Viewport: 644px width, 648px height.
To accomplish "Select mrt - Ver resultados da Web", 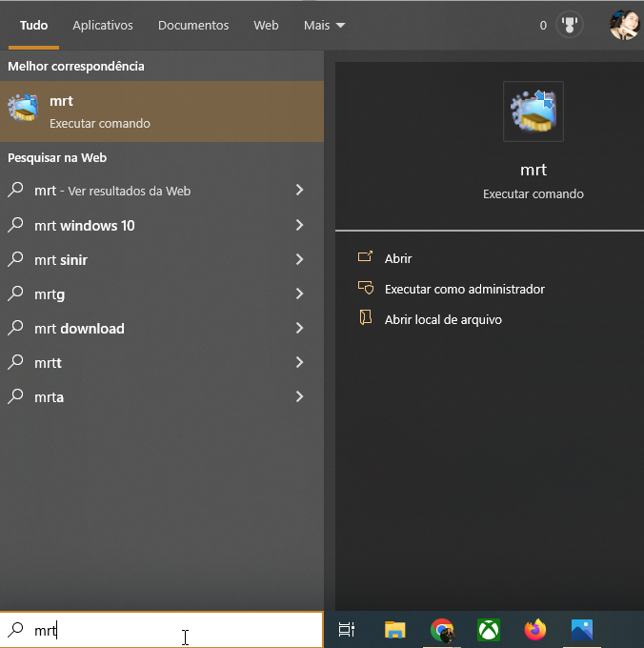I will (112, 191).
